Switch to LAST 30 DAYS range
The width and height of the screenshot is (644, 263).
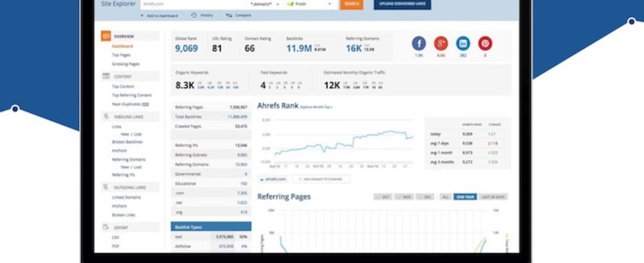coord(493,197)
